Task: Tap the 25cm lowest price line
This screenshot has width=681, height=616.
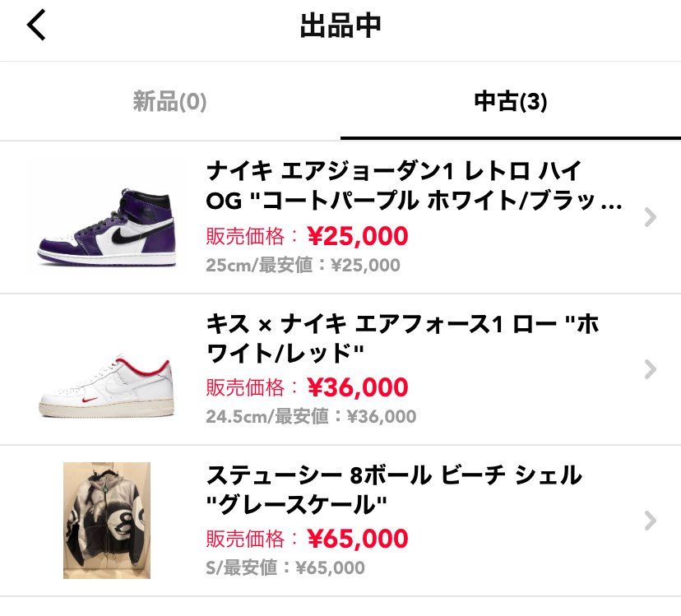Action: 303,266
